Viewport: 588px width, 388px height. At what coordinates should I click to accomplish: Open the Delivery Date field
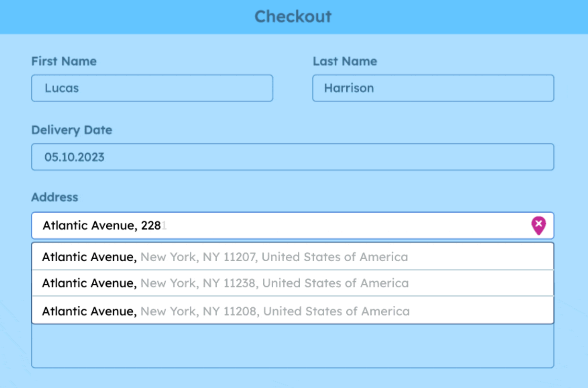tap(292, 157)
